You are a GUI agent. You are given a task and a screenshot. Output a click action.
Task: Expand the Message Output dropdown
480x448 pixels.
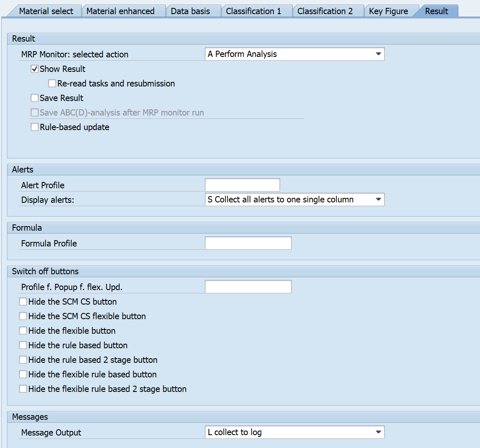tap(378, 432)
